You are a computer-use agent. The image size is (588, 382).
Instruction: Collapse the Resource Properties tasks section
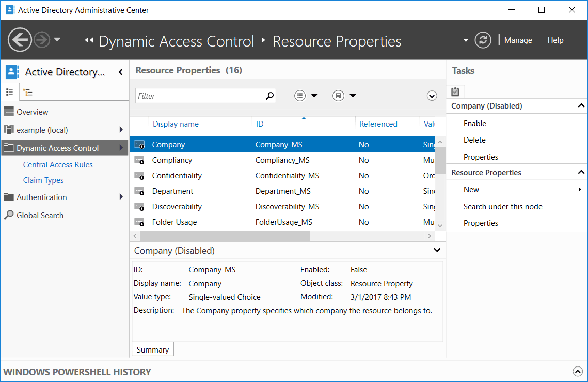pos(581,172)
